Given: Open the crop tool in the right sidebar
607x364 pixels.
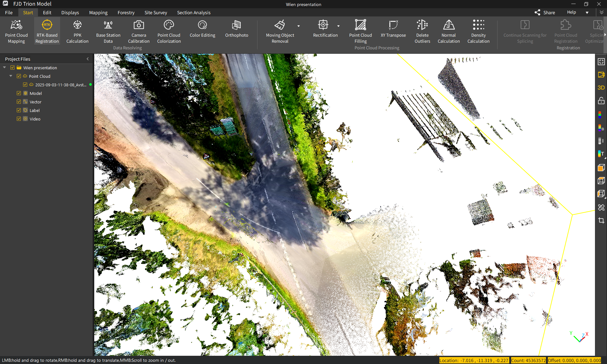Looking at the screenshot, I should [x=601, y=220].
